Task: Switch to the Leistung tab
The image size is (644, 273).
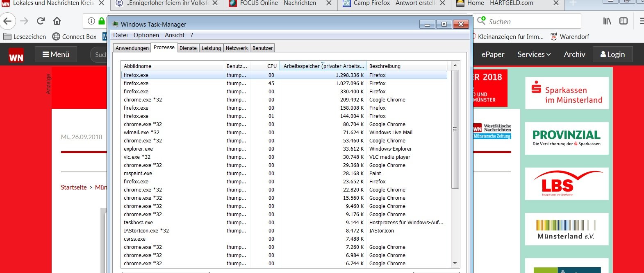Action: pos(211,48)
